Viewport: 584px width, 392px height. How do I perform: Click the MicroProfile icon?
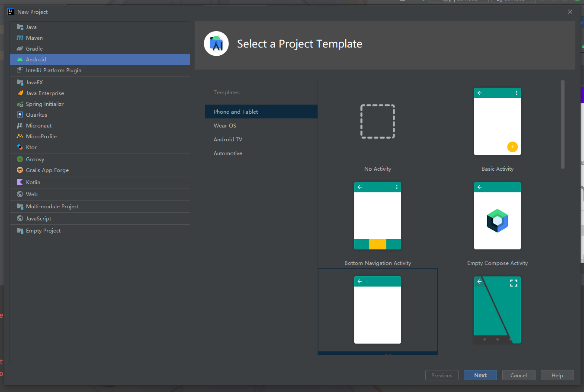pyautogui.click(x=20, y=137)
